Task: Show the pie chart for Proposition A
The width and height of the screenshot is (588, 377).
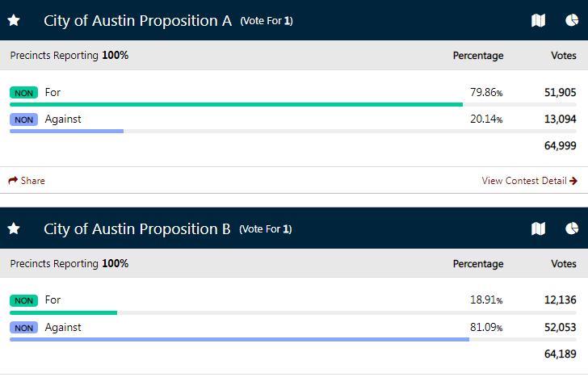Action: pyautogui.click(x=572, y=20)
